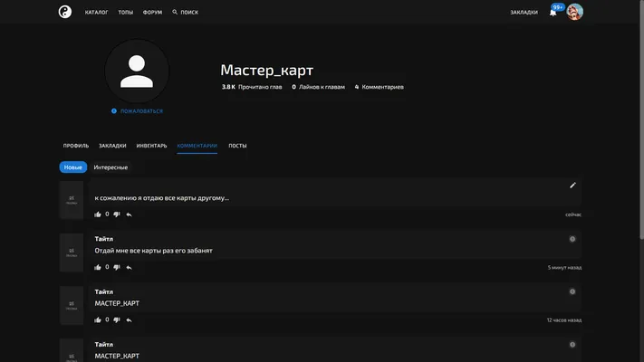Image resolution: width=644 pixels, height=362 pixels.
Task: Like the comment 'Отдай мне все карты'
Action: pos(97,267)
